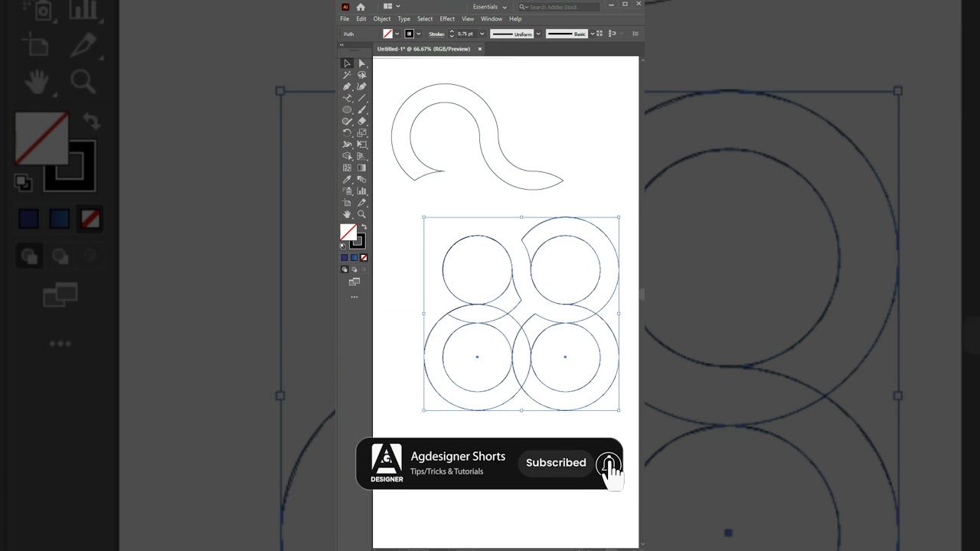Select the Curvature tool

(x=362, y=86)
